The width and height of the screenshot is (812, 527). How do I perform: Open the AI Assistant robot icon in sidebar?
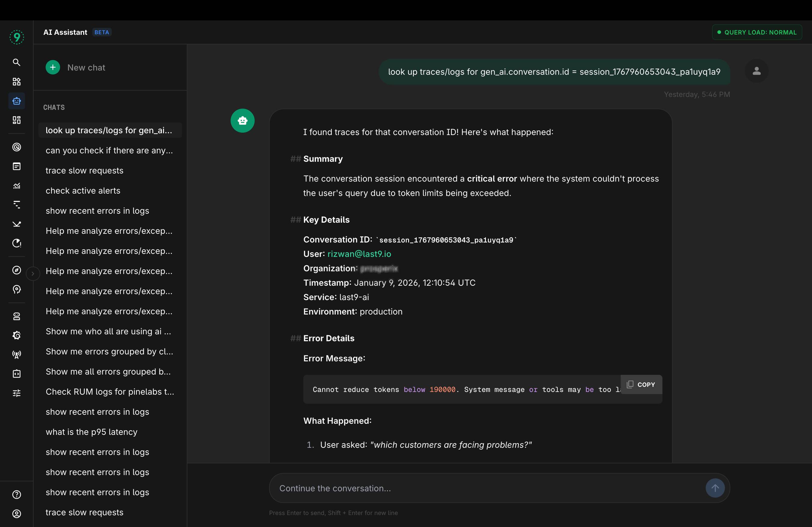[17, 101]
